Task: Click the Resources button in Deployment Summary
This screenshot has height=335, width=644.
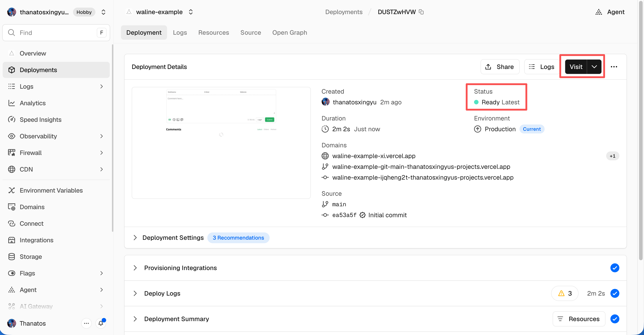Action: tap(579, 319)
